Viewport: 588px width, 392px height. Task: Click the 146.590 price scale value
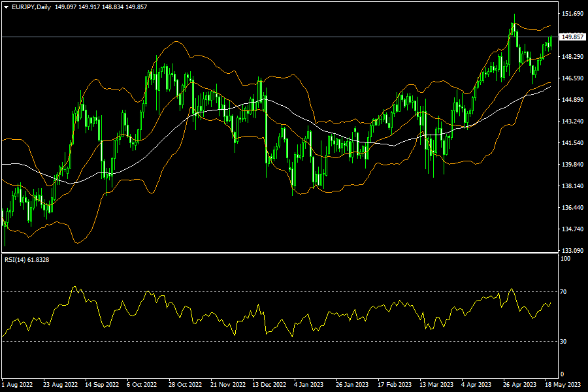[572, 78]
